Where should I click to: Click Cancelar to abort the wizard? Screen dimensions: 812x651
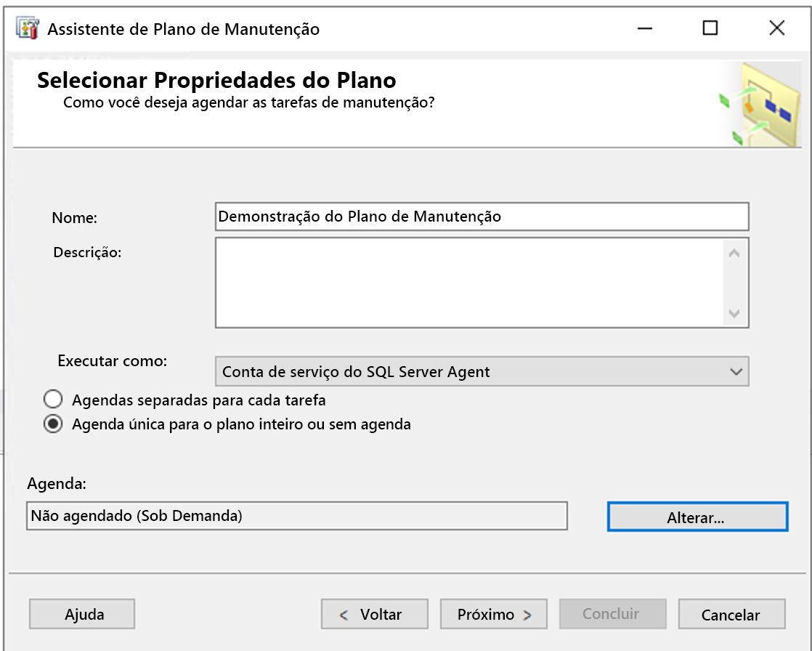[x=731, y=613]
